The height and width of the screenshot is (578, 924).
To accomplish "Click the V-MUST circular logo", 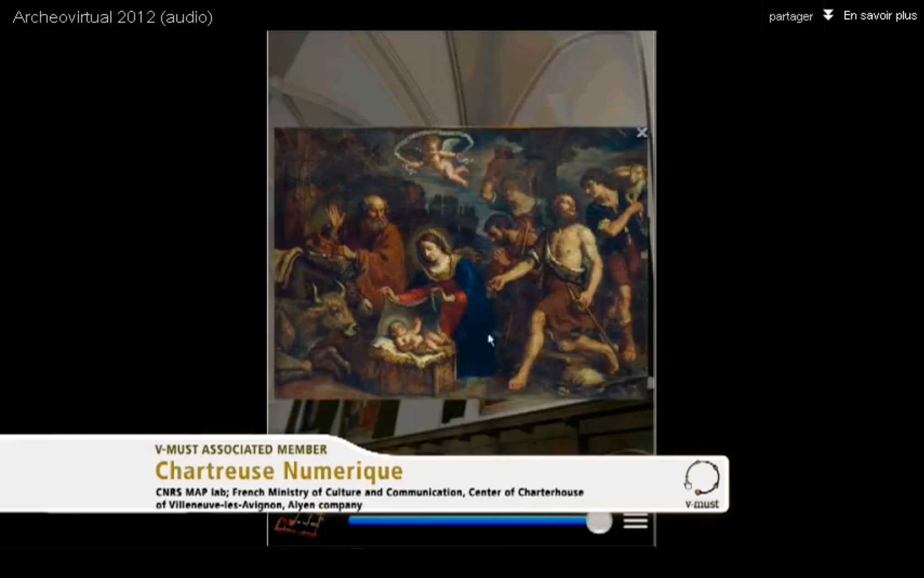I will pyautogui.click(x=702, y=478).
